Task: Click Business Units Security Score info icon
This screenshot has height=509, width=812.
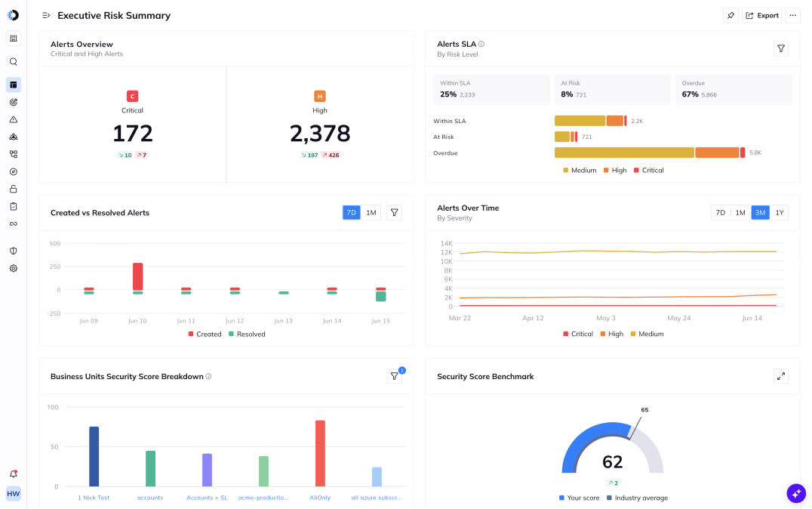Action: pos(209,376)
